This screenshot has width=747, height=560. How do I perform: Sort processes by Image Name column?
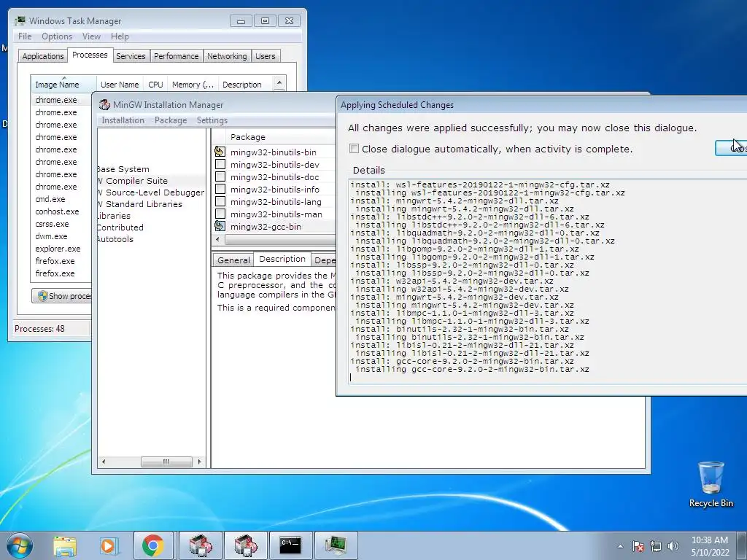pyautogui.click(x=63, y=85)
